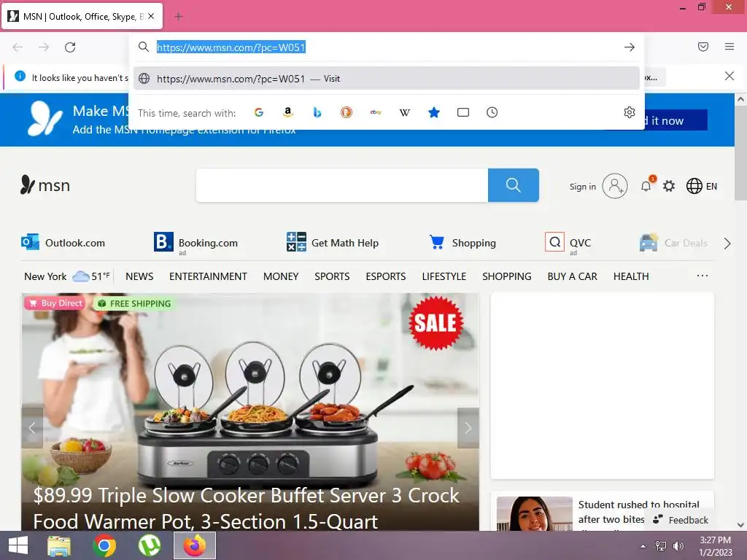This screenshot has width=747, height=560.
Task: Open the Car Deals shortcut
Action: (673, 243)
